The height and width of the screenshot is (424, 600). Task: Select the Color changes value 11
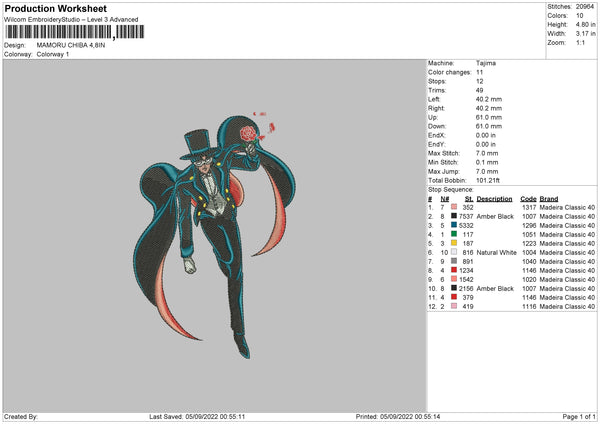[479, 72]
